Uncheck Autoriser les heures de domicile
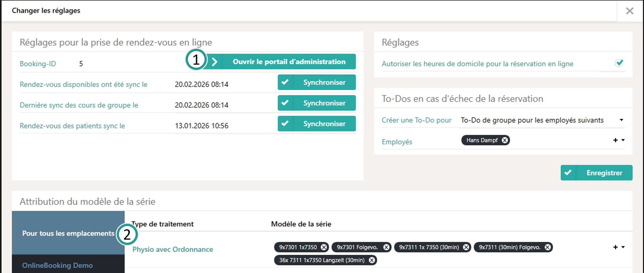The image size is (644, 273). point(619,63)
